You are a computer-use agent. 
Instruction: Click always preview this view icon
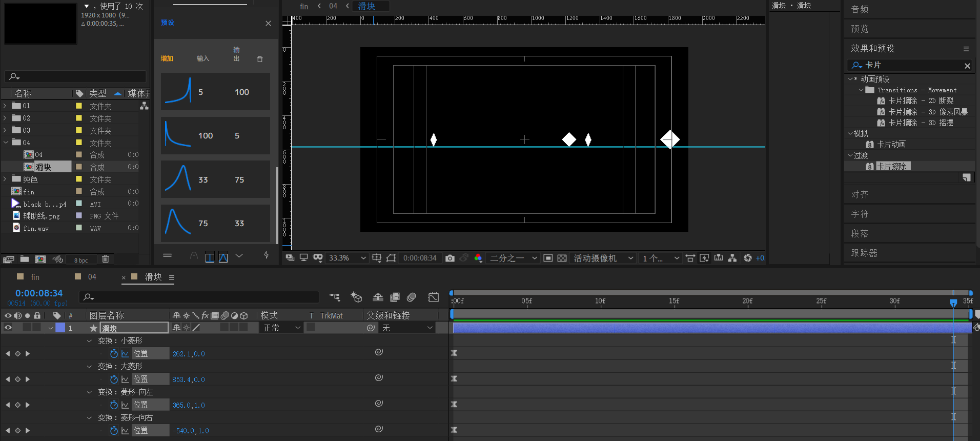pos(290,258)
